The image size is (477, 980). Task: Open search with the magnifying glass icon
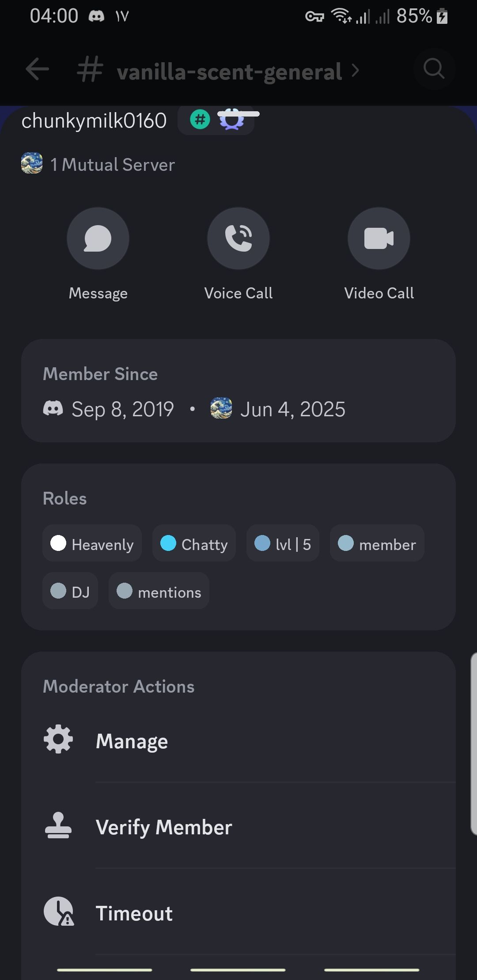(434, 69)
